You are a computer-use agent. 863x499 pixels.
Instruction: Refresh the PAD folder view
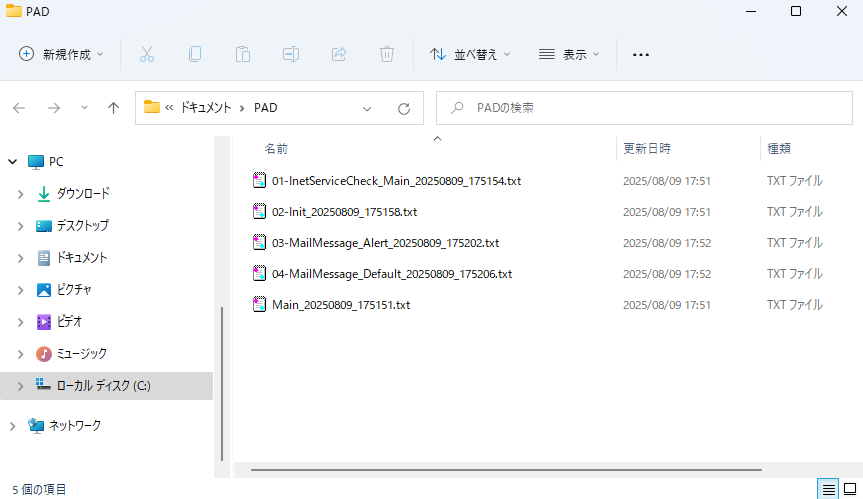click(404, 108)
